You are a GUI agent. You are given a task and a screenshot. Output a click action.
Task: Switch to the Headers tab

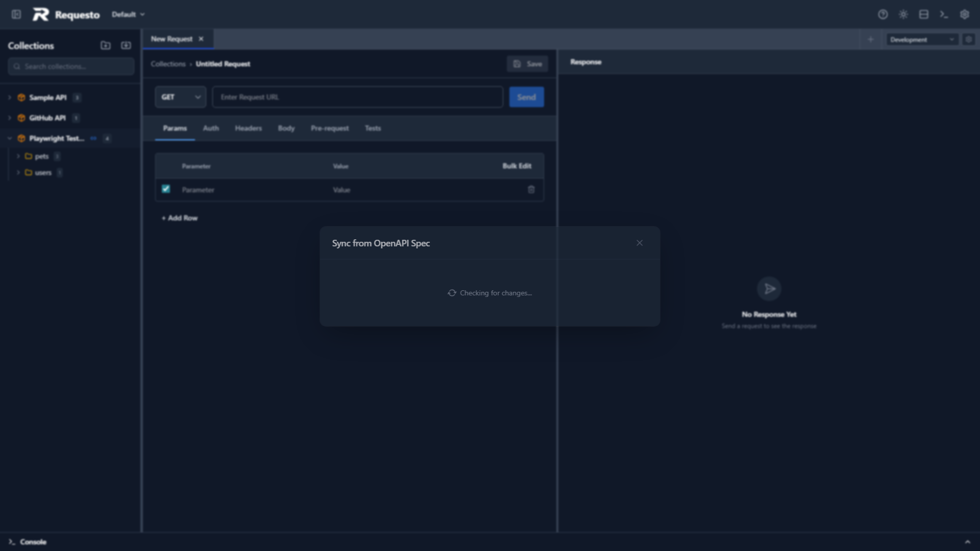(x=248, y=128)
